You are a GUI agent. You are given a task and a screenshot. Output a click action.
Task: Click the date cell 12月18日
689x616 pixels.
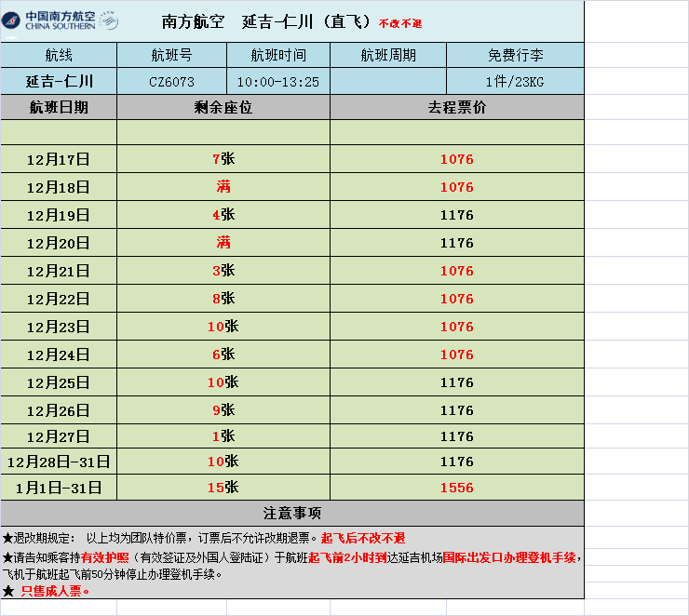[59, 187]
